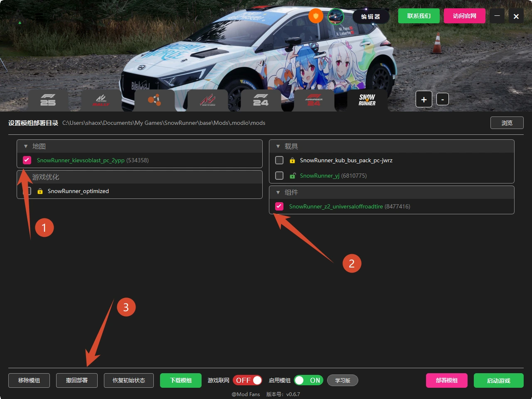Uncheck SnowRunner_z2_universaloffroadtire mod

point(279,206)
